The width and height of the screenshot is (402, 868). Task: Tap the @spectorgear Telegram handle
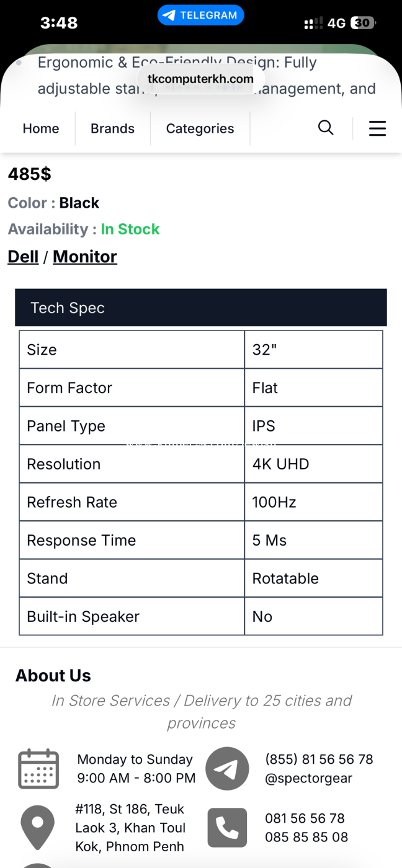(308, 778)
